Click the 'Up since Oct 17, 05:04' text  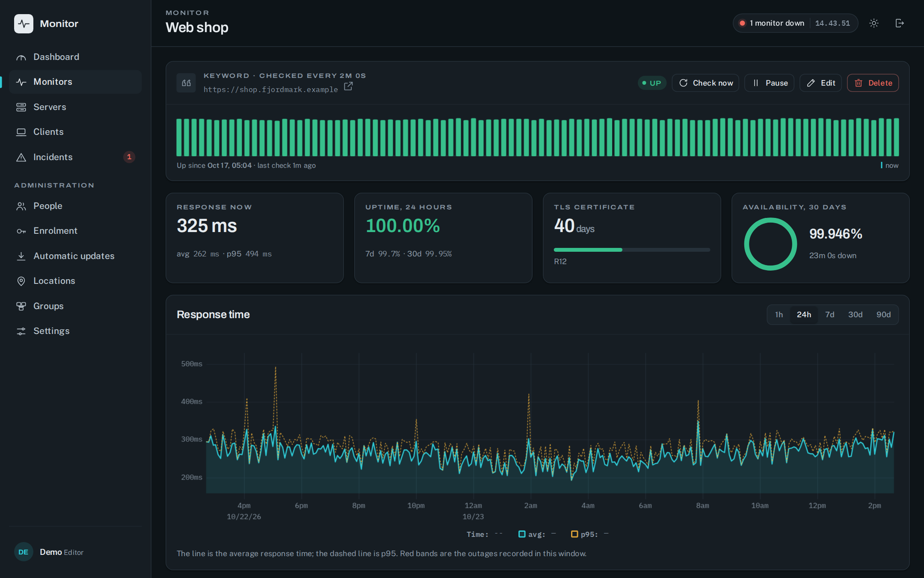[214, 165]
